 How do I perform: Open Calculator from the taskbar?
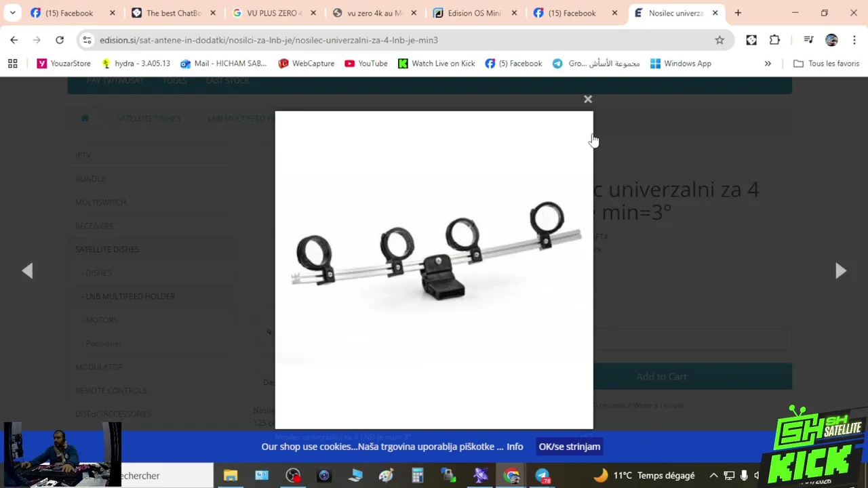417,476
